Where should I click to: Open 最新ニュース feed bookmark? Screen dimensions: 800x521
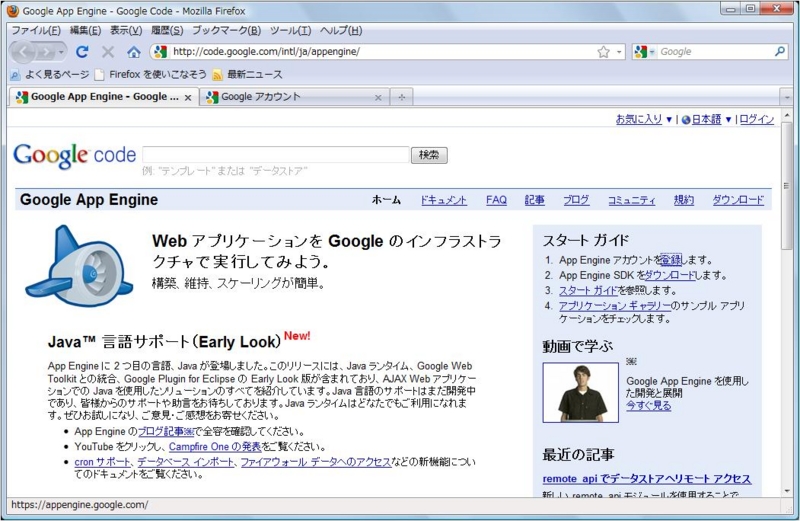(247, 75)
